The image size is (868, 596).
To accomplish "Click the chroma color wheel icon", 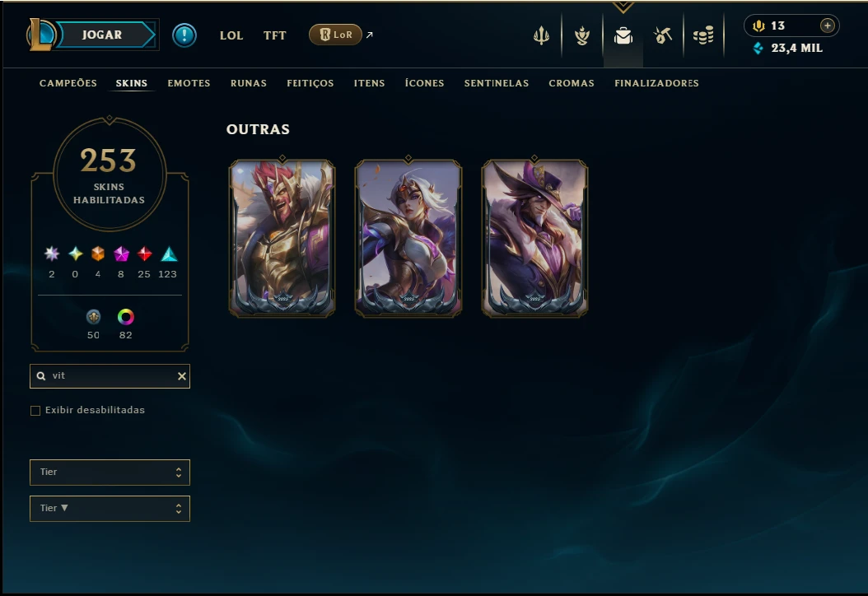I will click(x=126, y=317).
